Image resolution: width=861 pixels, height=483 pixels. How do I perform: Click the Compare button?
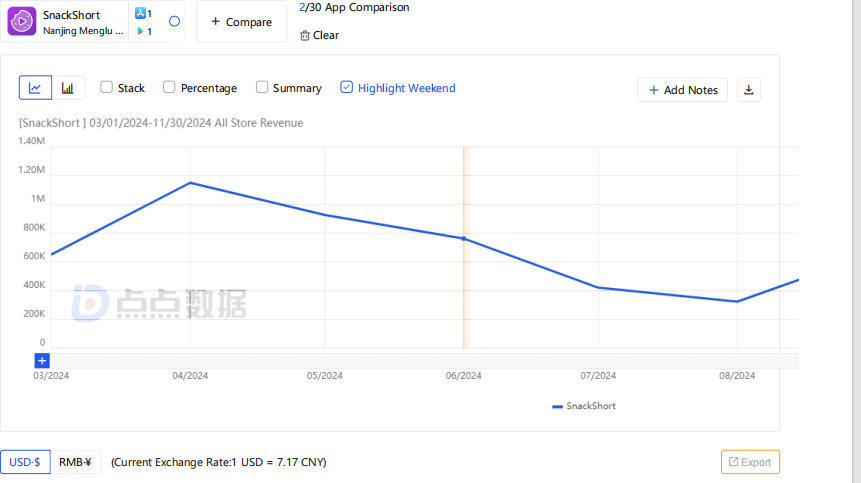click(x=242, y=22)
